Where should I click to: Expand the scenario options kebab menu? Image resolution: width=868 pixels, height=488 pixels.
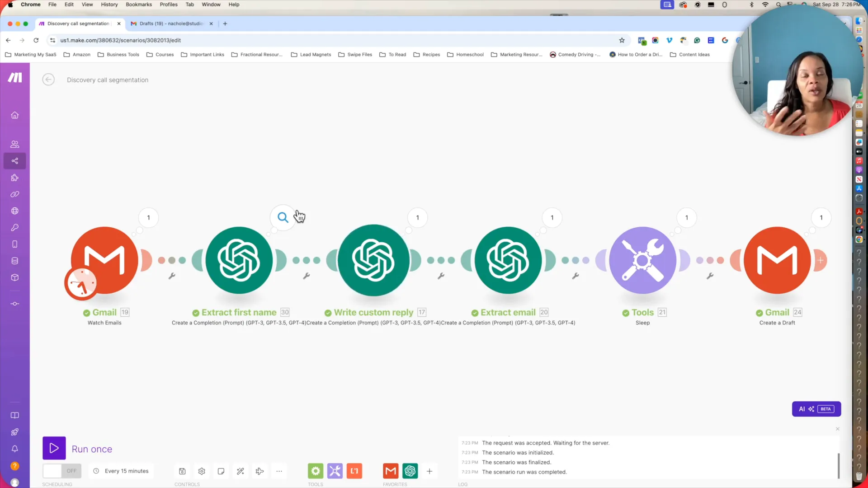pyautogui.click(x=279, y=471)
